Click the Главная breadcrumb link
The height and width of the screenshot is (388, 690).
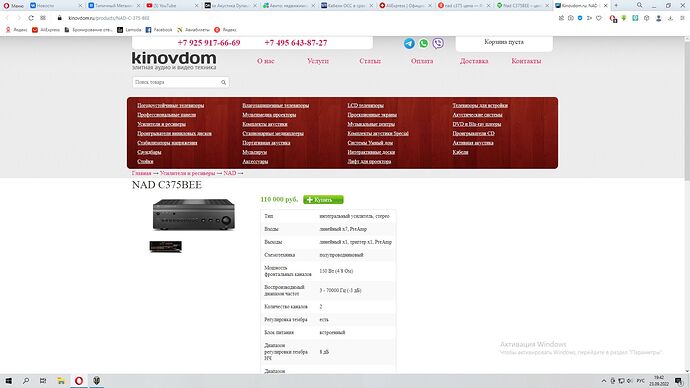point(141,173)
